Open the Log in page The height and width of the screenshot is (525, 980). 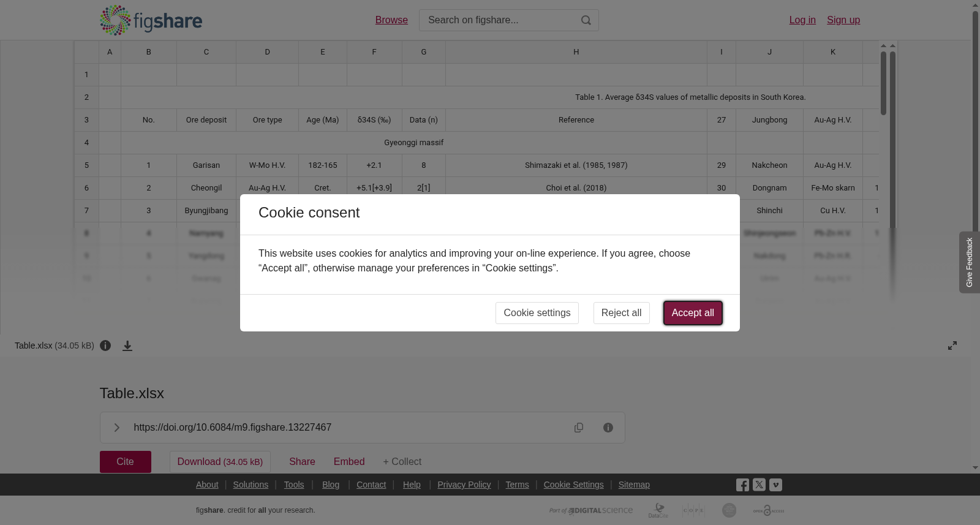pyautogui.click(x=802, y=20)
